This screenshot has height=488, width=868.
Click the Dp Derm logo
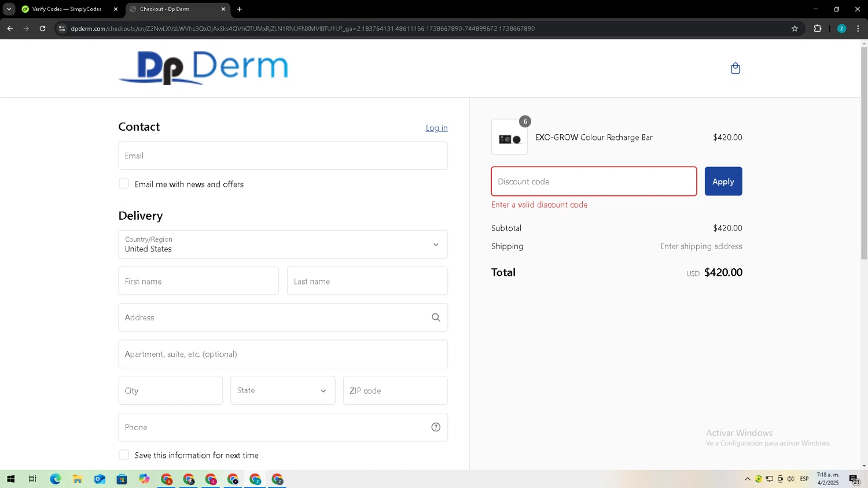click(203, 68)
